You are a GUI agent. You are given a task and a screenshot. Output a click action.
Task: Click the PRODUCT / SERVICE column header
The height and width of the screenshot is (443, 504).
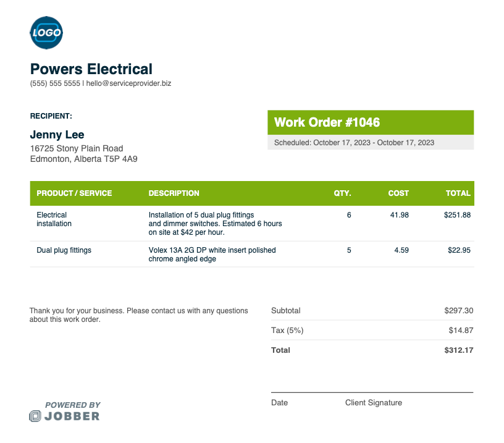(74, 193)
